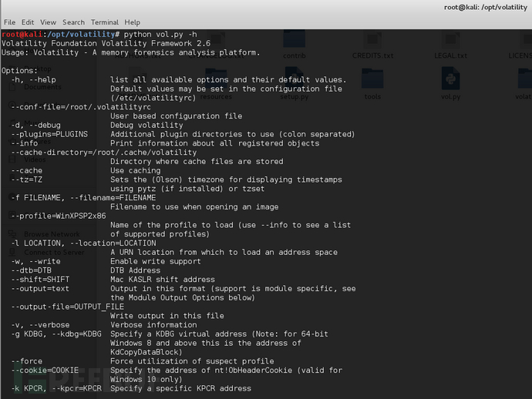The image size is (532, 399).
Task: Click the 'Options:' heading text
Action: click(19, 71)
